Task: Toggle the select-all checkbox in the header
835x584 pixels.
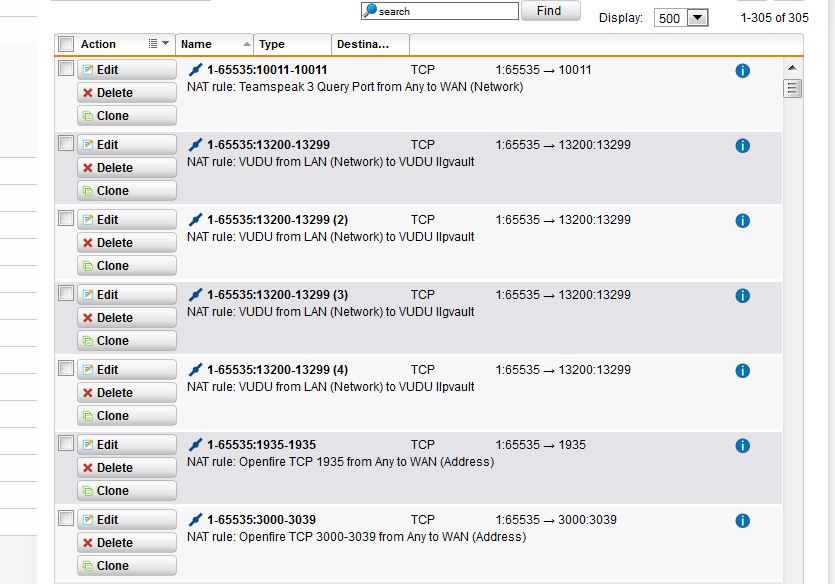Action: pyautogui.click(x=66, y=44)
